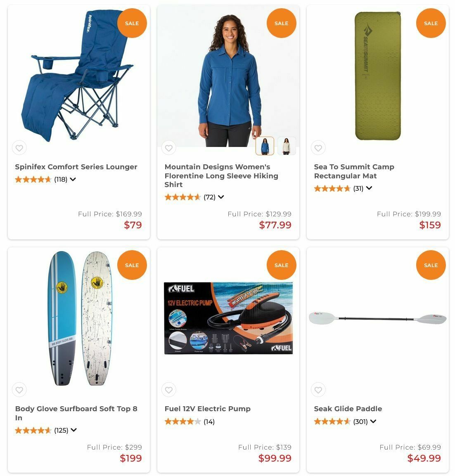Screen dimensions: 455x476
Task: Expand ratings for Spinifex Lounger (118)
Action: point(73,179)
